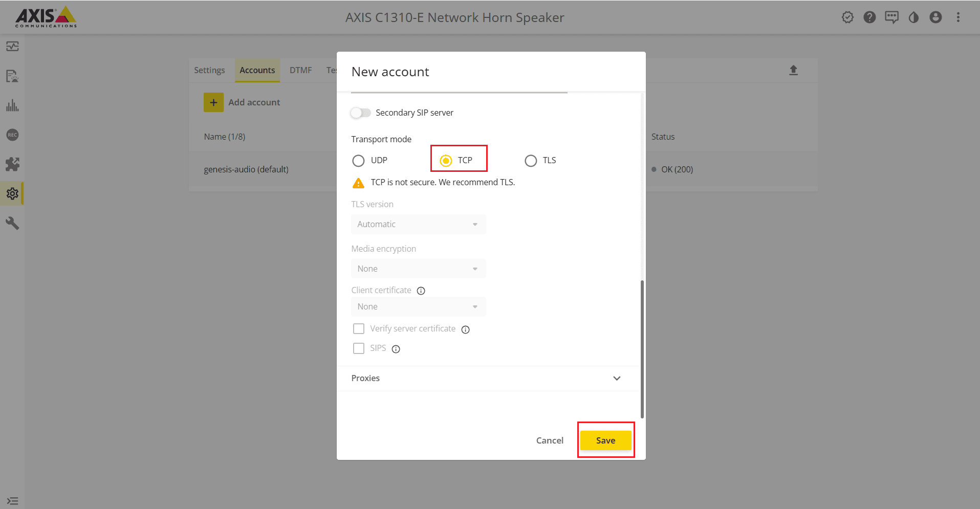Expand the Proxies section
This screenshot has width=980, height=509.
(x=617, y=379)
